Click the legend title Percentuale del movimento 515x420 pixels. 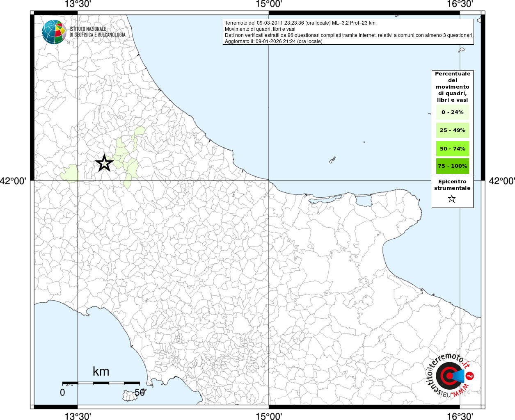[x=453, y=87]
